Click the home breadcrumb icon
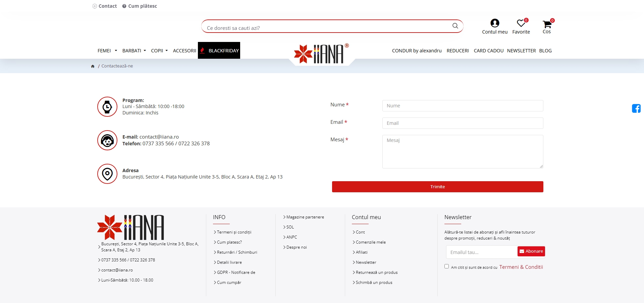Screen dimensions: 644x303 (x=93, y=66)
